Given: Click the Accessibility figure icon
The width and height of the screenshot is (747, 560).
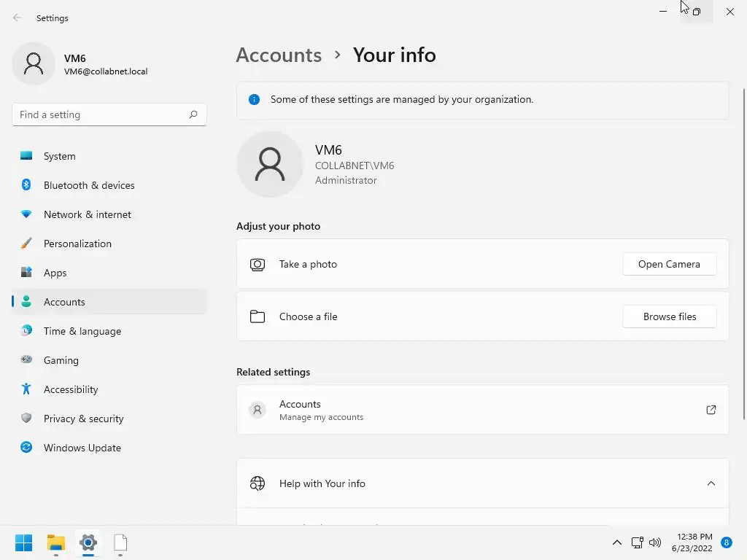Looking at the screenshot, I should pos(26,389).
